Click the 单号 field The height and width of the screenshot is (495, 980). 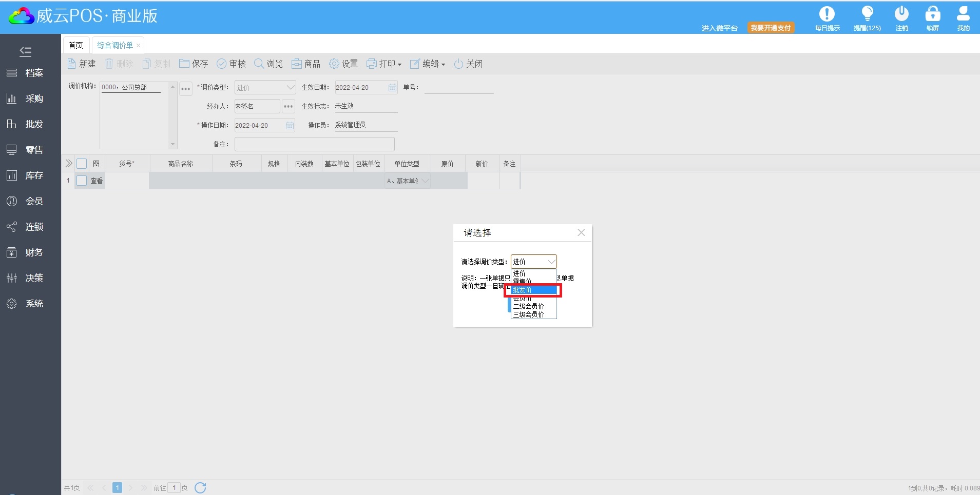pos(458,88)
